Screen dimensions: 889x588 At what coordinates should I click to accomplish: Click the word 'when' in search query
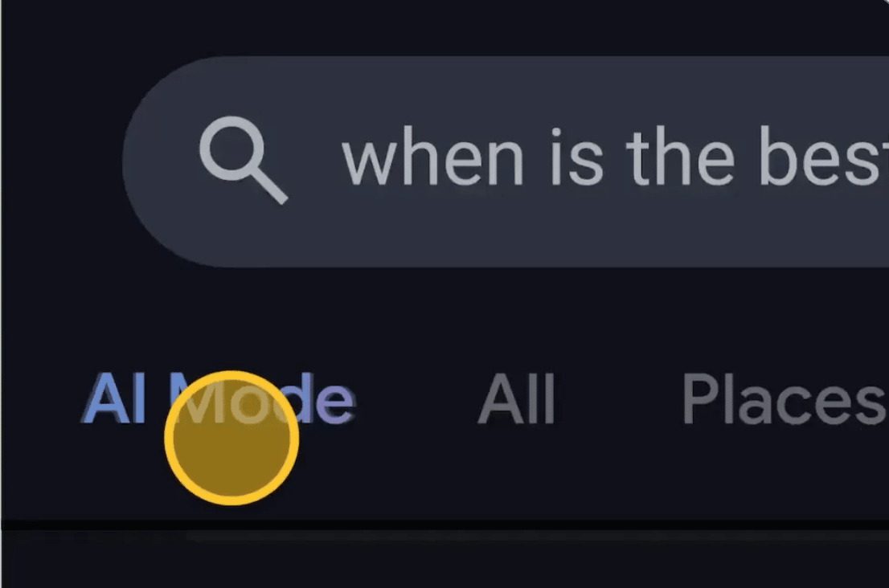[432, 158]
